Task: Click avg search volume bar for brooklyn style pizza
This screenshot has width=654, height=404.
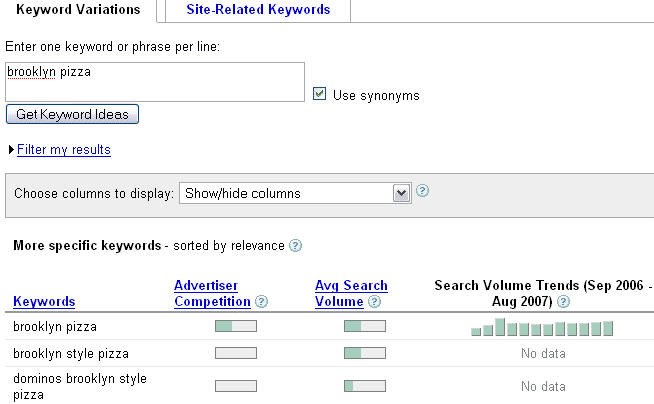Action: pos(365,353)
